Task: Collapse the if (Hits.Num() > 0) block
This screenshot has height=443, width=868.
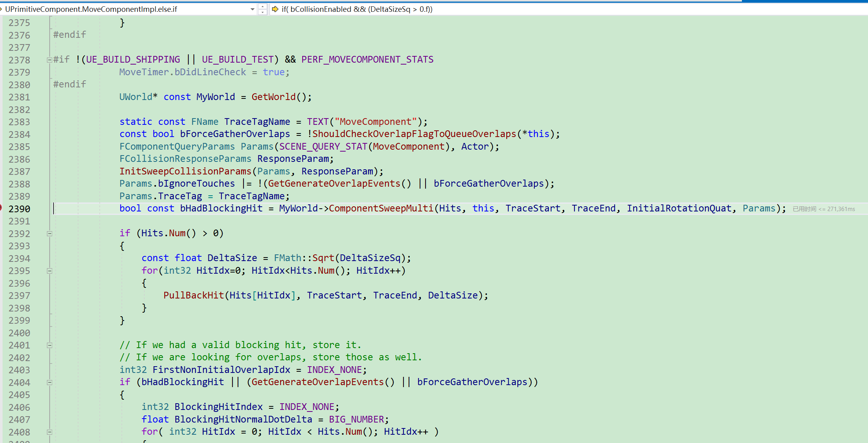Action: [x=49, y=234]
